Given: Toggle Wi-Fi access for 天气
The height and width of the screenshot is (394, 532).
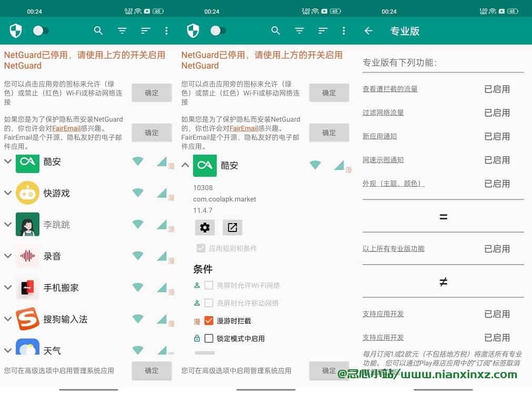Looking at the screenshot, I should (x=138, y=350).
